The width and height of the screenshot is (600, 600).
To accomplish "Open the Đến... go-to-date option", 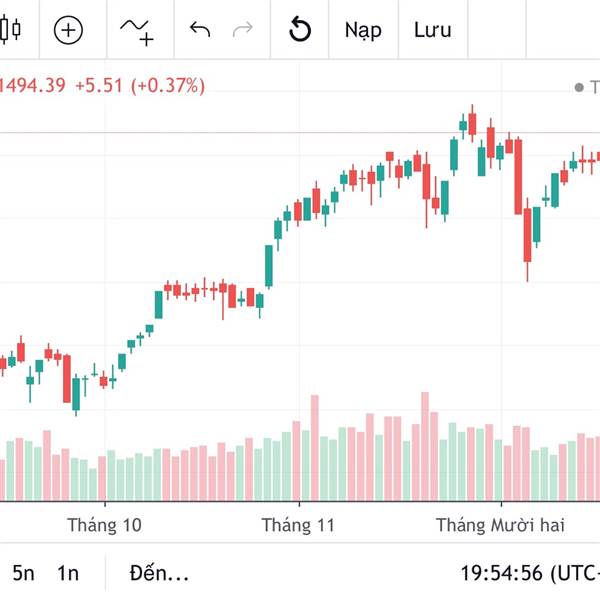I will [x=159, y=573].
